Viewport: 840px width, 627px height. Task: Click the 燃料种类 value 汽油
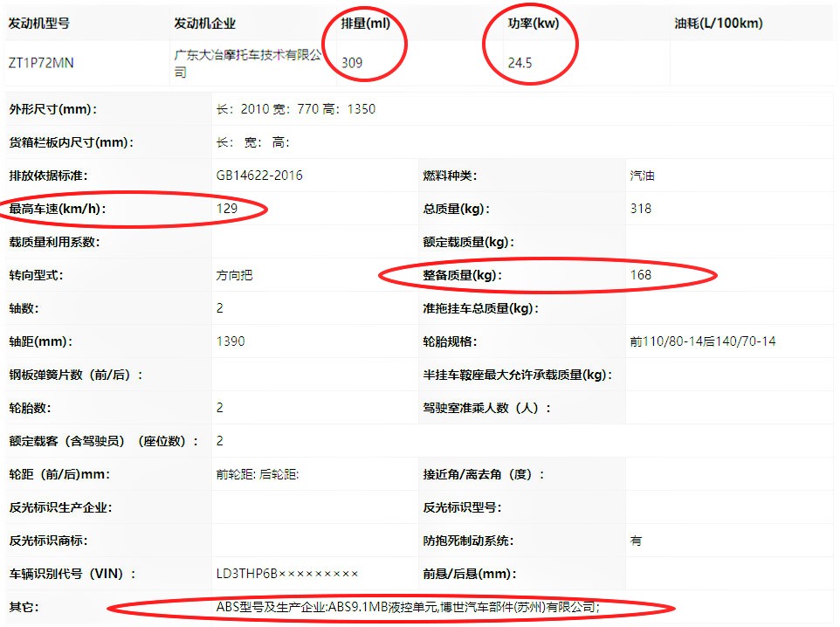click(642, 176)
